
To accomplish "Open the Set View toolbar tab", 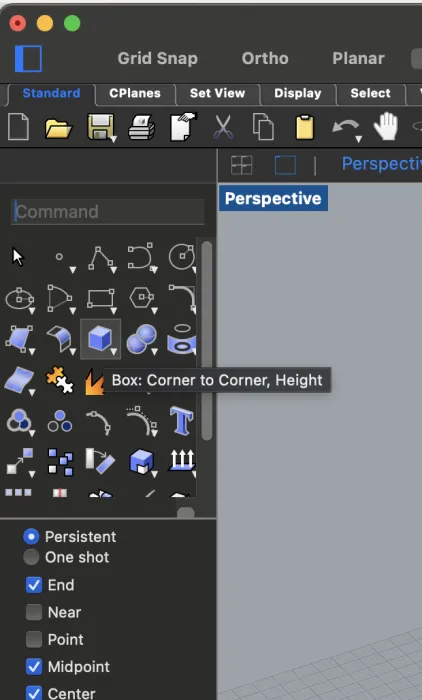I will 217,93.
